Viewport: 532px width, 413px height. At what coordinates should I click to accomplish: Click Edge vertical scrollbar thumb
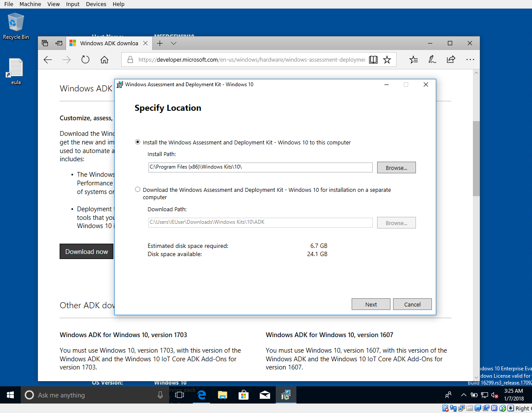476,159
